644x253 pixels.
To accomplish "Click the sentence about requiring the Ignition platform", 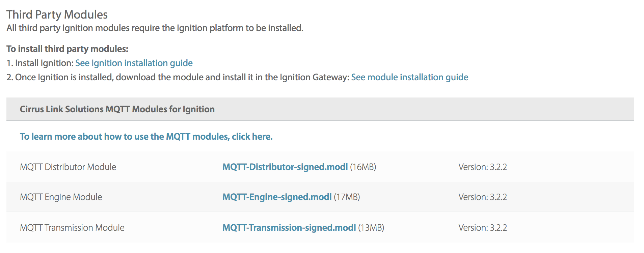I will 155,28.
